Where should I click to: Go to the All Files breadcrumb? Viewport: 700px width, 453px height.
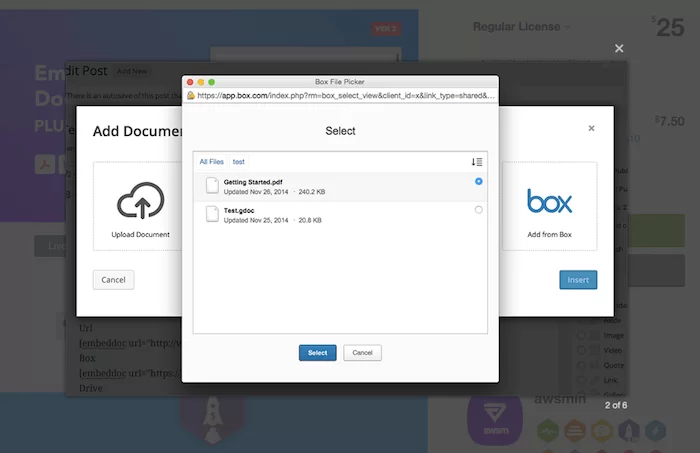211,161
